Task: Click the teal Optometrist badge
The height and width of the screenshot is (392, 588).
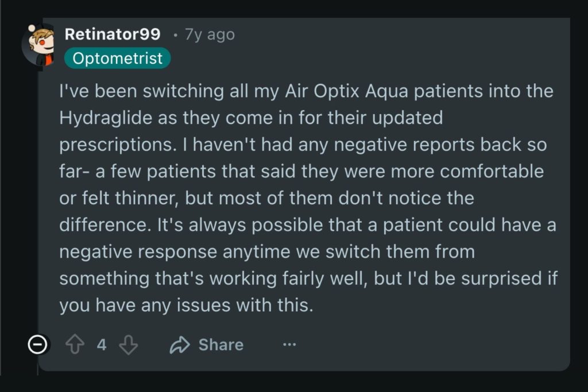Action: (x=117, y=57)
